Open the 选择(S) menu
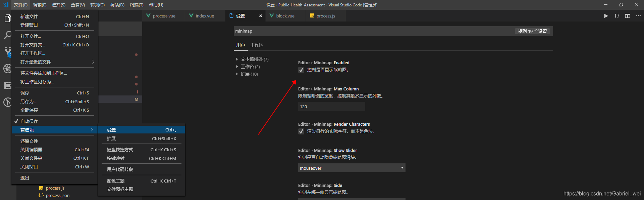Screen dimensions: 644x200 tap(59, 5)
